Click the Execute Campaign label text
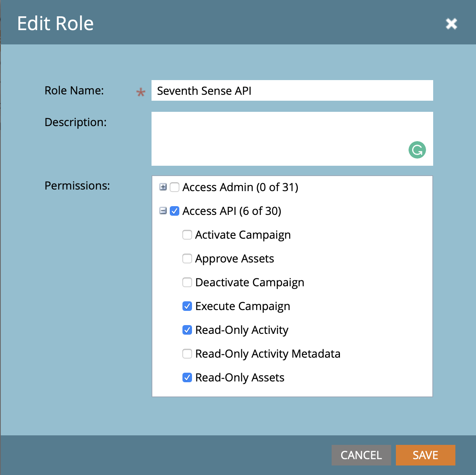This screenshot has width=476, height=475. [243, 306]
